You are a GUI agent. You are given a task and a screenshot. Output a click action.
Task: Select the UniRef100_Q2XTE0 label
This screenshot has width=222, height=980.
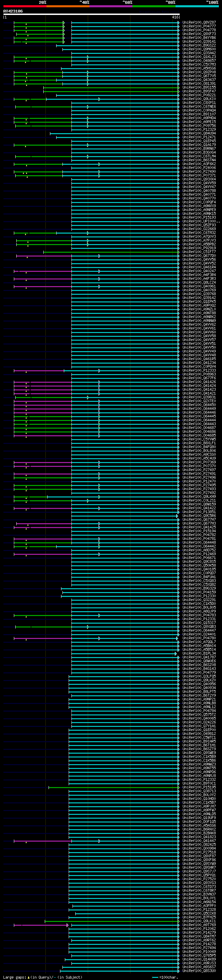point(199,401)
